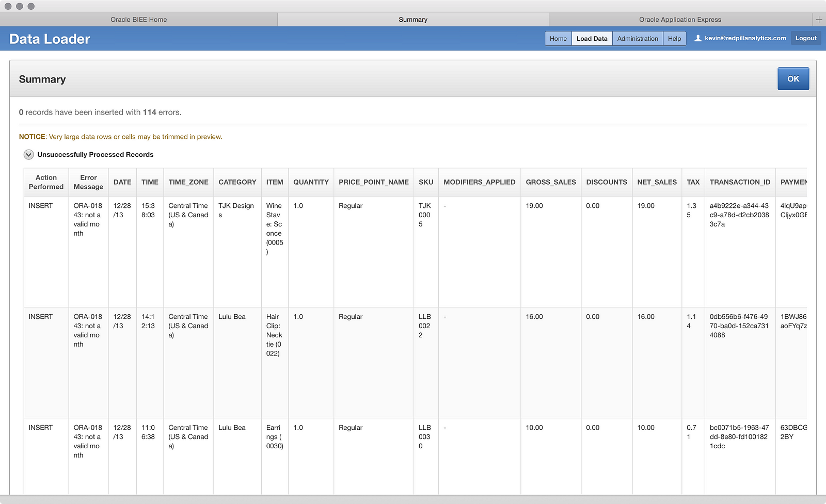Click the user profile icon beside the email
Image resolution: width=826 pixels, height=504 pixels.
(698, 38)
